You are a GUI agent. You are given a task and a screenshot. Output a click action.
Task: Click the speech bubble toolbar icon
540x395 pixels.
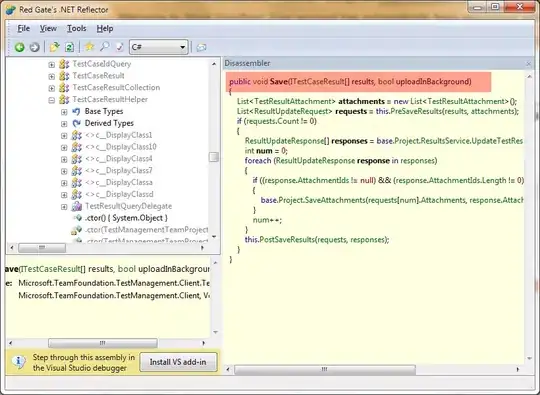pyautogui.click(x=201, y=47)
